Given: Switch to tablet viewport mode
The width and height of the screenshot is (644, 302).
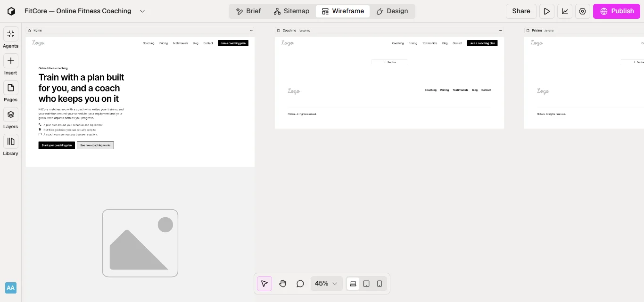Looking at the screenshot, I should click(x=366, y=284).
